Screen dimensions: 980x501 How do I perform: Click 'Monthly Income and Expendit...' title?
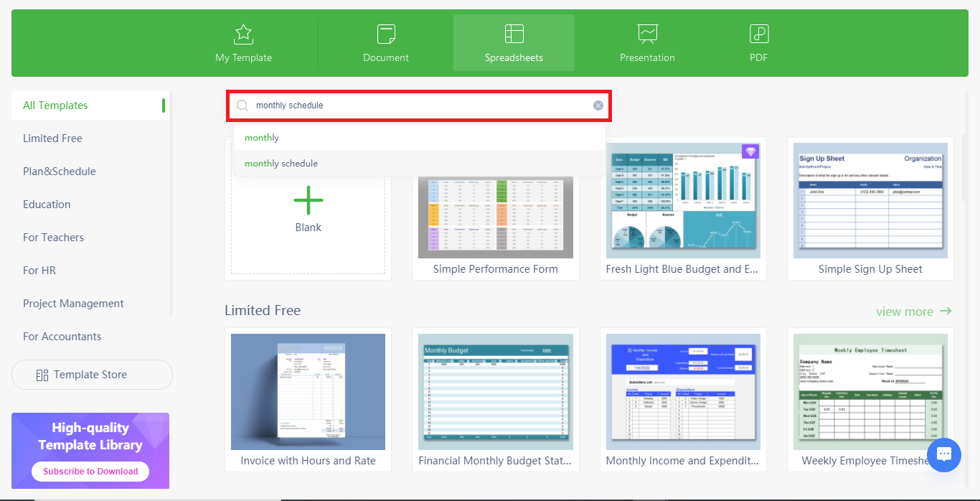tap(683, 461)
